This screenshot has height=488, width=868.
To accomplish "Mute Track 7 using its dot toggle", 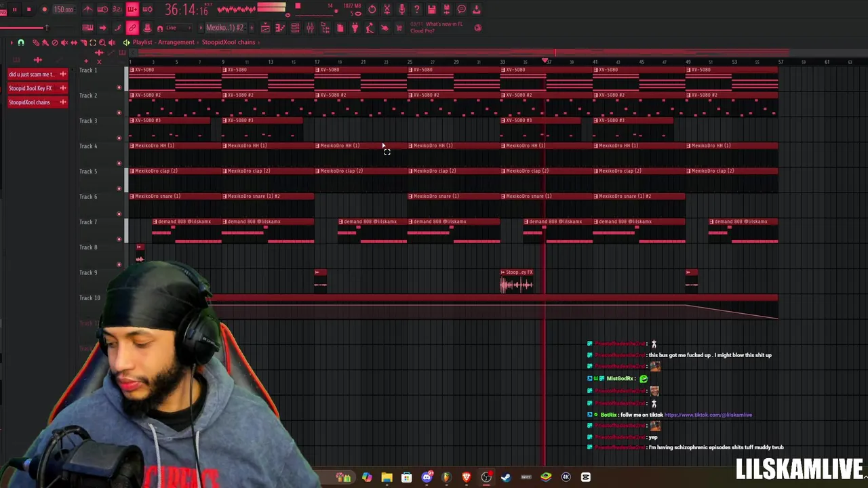I will coord(119,239).
